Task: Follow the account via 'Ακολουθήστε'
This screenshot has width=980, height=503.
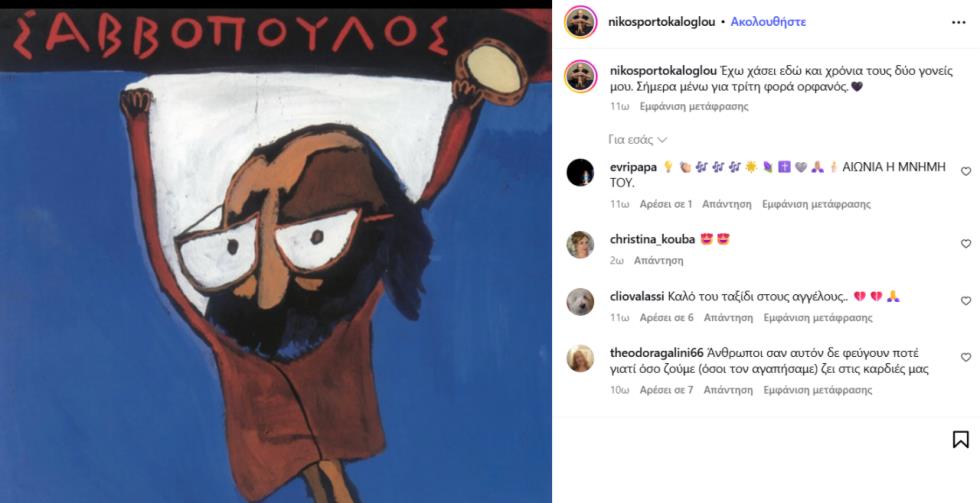Action: point(768,22)
